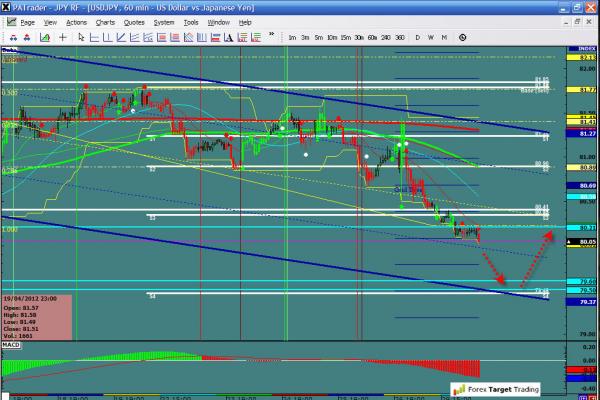Open the Charts dropdown menu

coord(105,21)
